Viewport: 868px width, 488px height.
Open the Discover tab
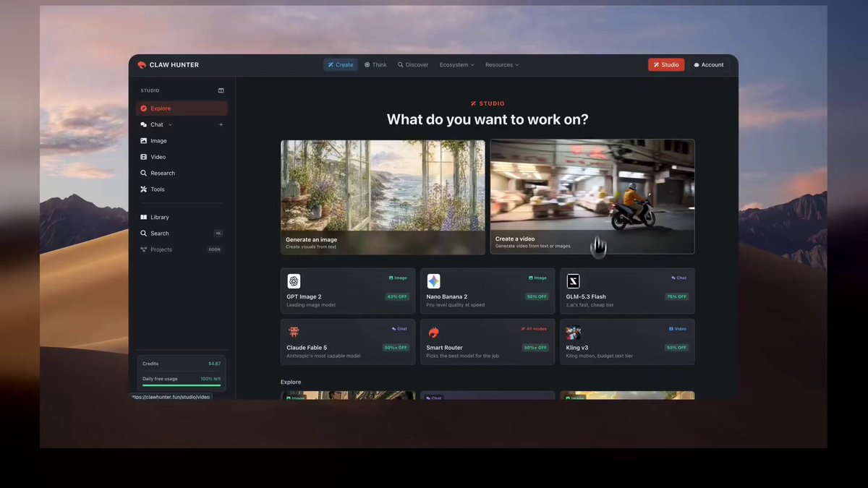pyautogui.click(x=413, y=65)
